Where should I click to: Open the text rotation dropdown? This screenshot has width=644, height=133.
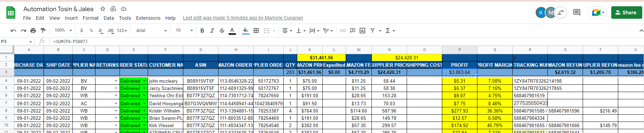tap(328, 31)
